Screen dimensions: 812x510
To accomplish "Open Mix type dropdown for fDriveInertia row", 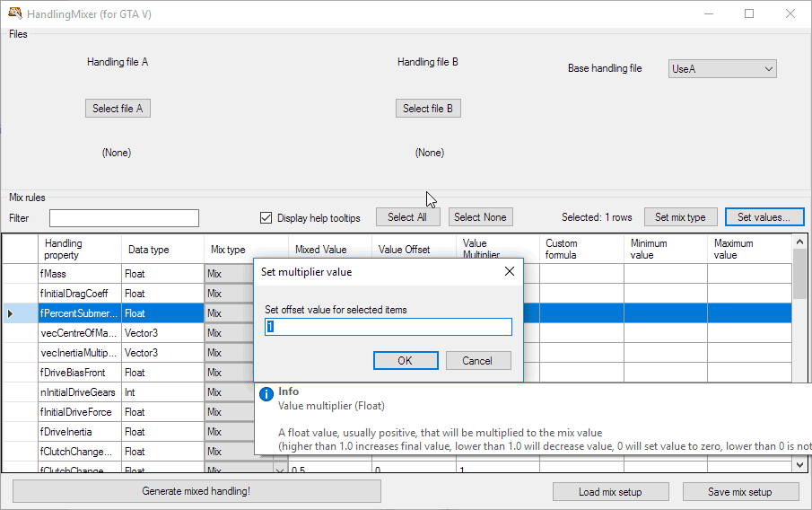I will pyautogui.click(x=230, y=432).
